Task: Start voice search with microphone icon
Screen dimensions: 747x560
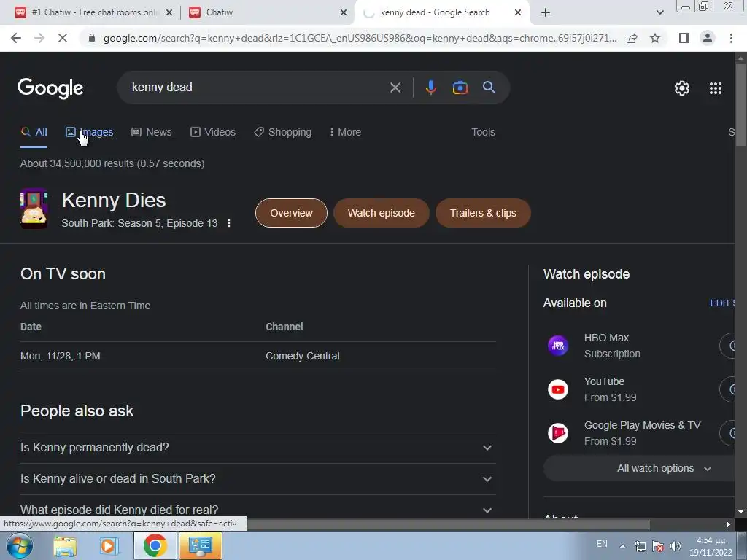Action: (x=430, y=87)
